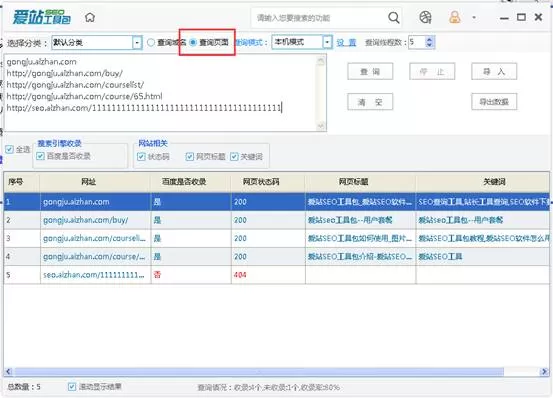Select the 查询页面 radio button
This screenshot has height=398, width=553.
193,42
